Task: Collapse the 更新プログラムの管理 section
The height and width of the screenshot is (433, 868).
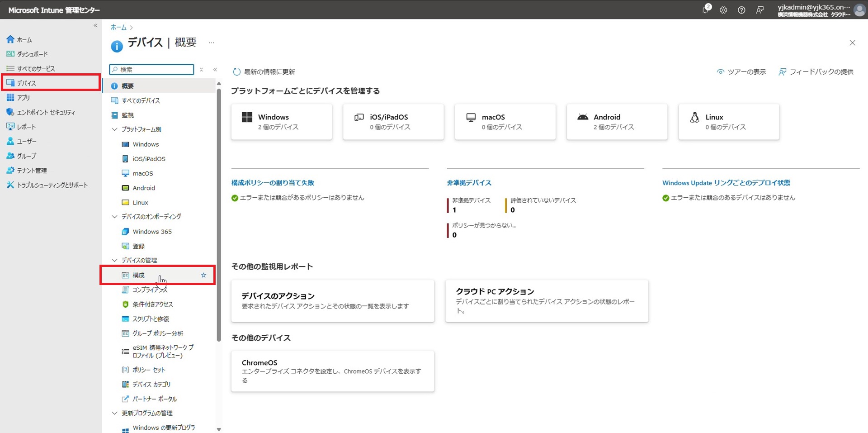Action: coord(115,413)
